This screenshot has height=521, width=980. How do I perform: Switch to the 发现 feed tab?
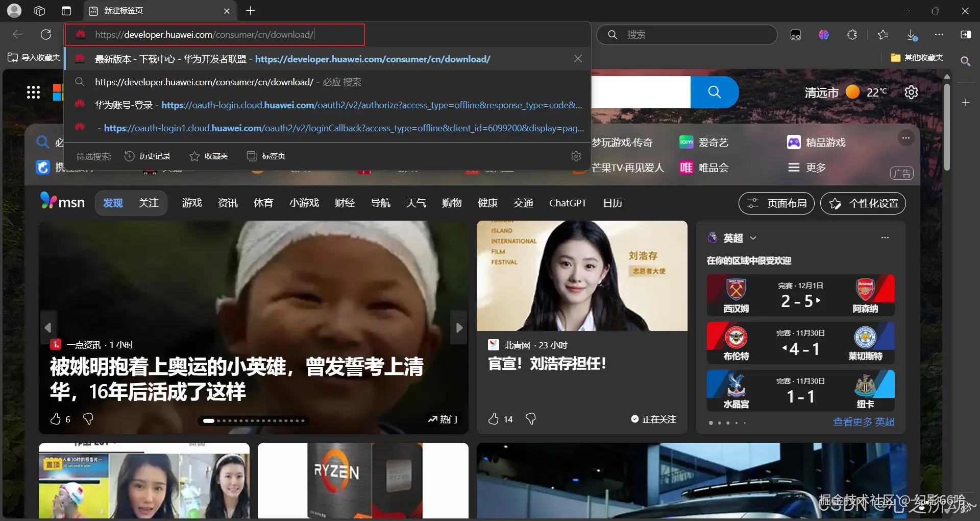(113, 203)
